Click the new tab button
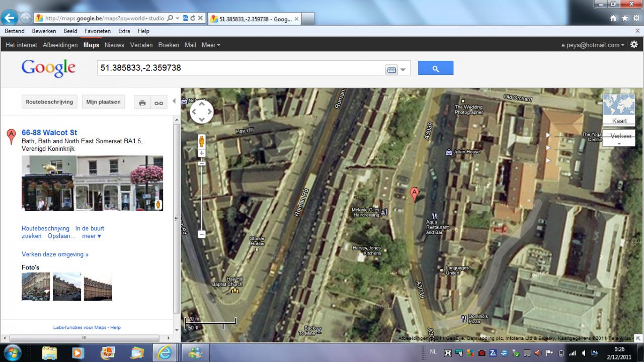Viewport: 644px width, 362px height. pos(308,19)
